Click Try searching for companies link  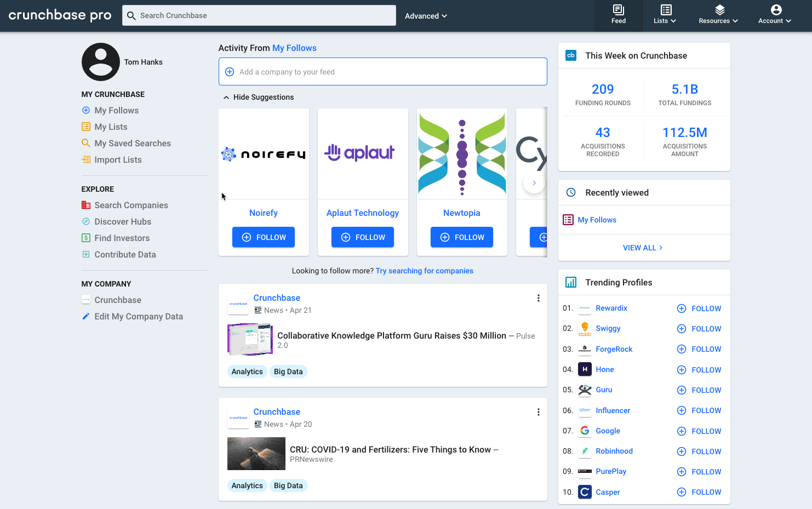coord(425,271)
